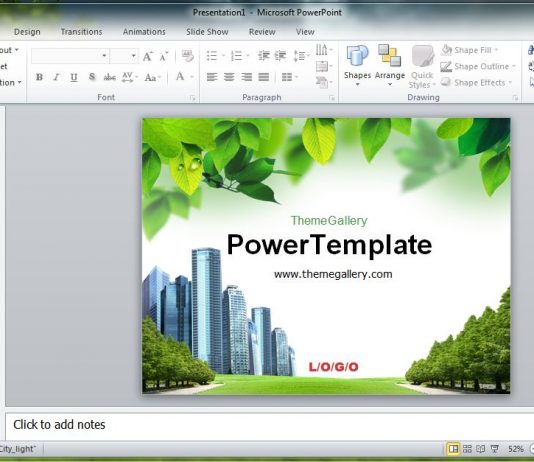Click the Bullets list icon

pos(212,55)
